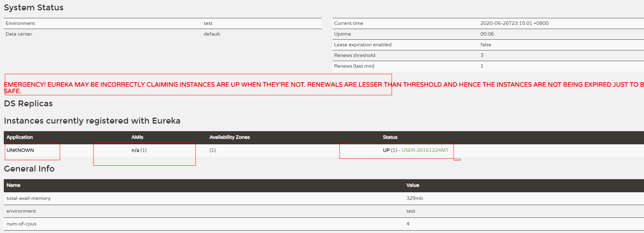
Task: Click the environment row in General Info
Action: coord(324,211)
